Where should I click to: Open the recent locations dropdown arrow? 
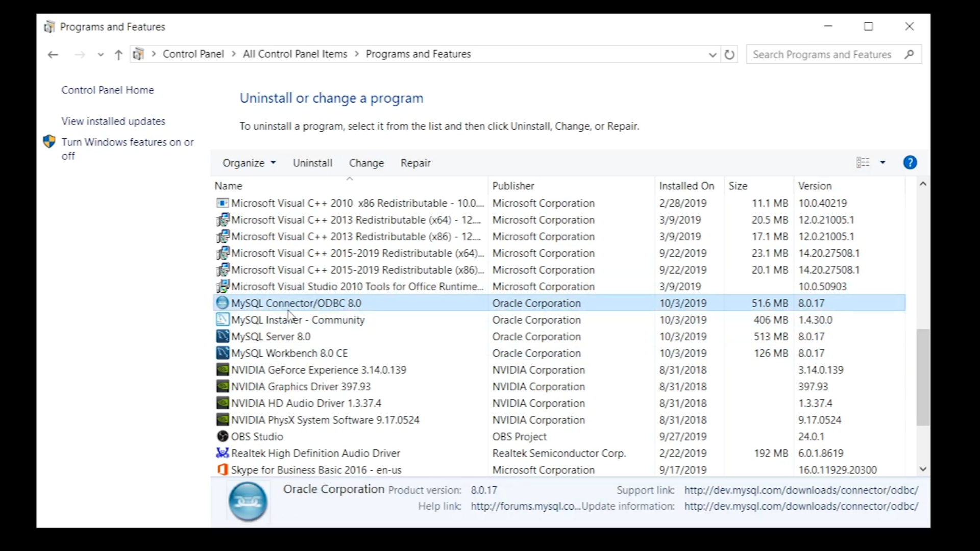coord(101,55)
